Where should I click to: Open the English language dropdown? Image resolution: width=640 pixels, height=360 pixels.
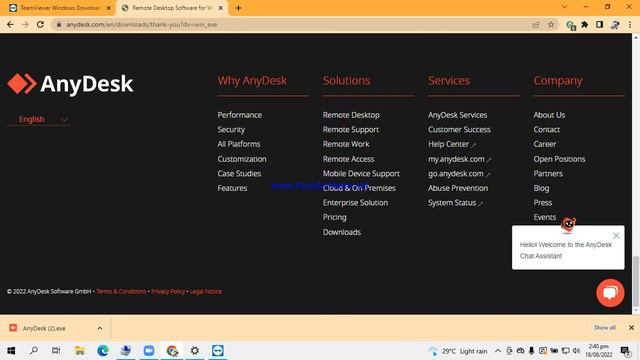(39, 119)
